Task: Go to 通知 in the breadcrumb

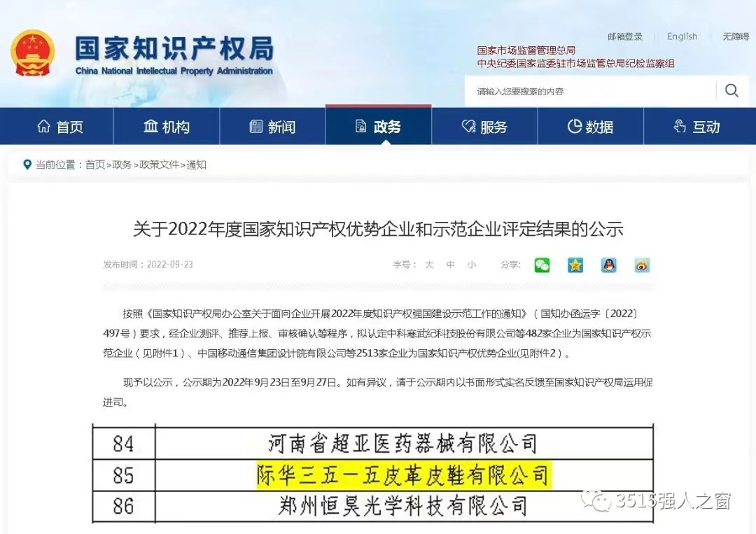Action: click(x=196, y=165)
